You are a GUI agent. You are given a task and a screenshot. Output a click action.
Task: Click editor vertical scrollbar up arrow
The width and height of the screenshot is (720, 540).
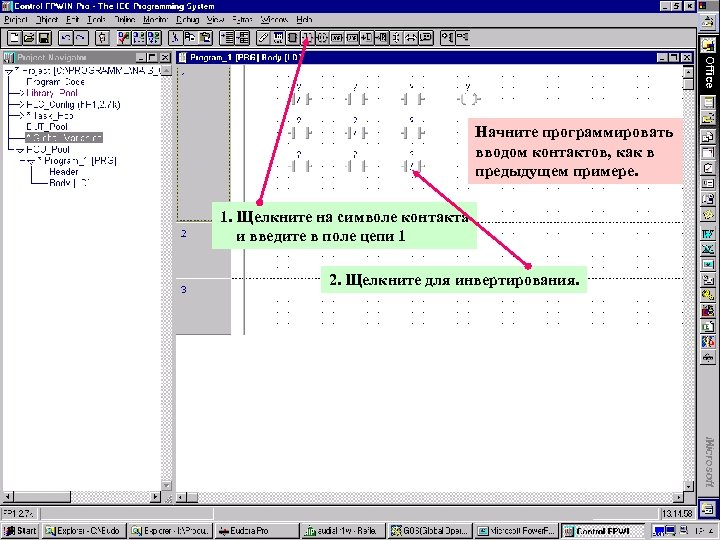coord(688,72)
